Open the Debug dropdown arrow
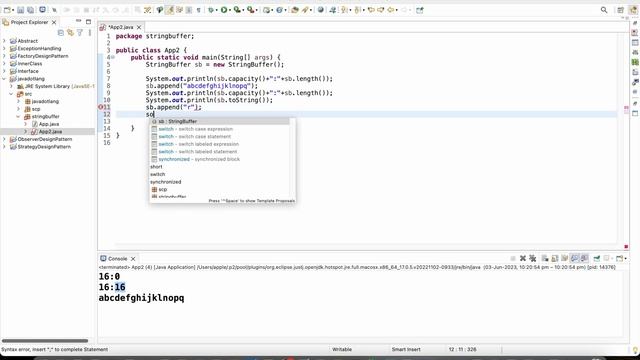 coord(216,10)
